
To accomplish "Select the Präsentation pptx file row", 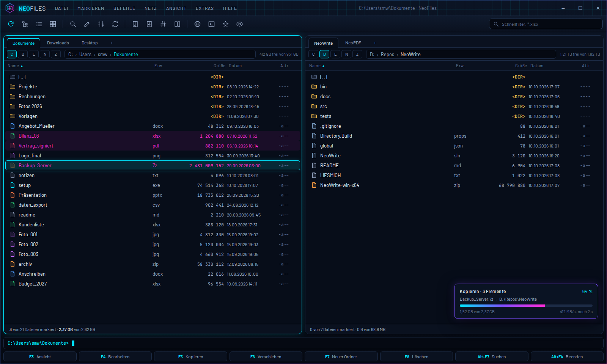I will click(153, 195).
